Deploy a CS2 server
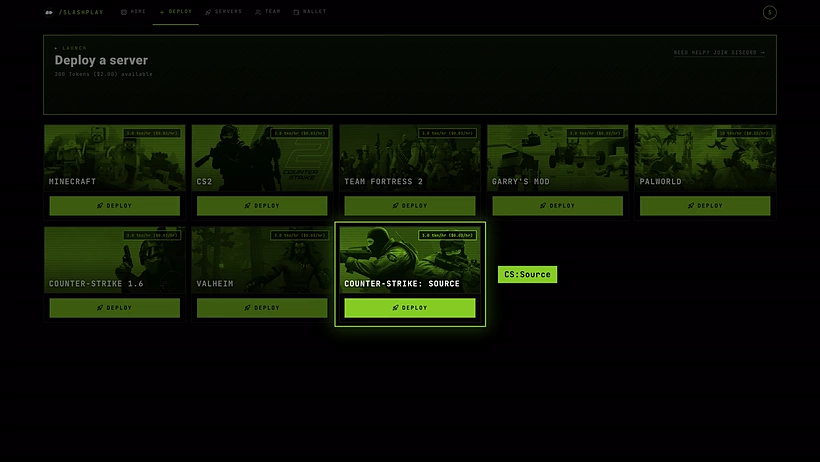Image resolution: width=820 pixels, height=462 pixels. click(x=262, y=206)
